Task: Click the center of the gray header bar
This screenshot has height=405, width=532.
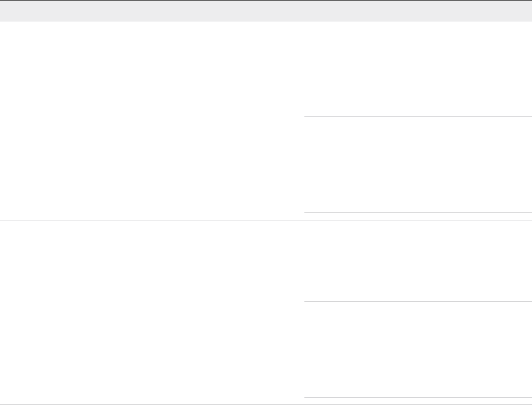Action: pos(266,11)
